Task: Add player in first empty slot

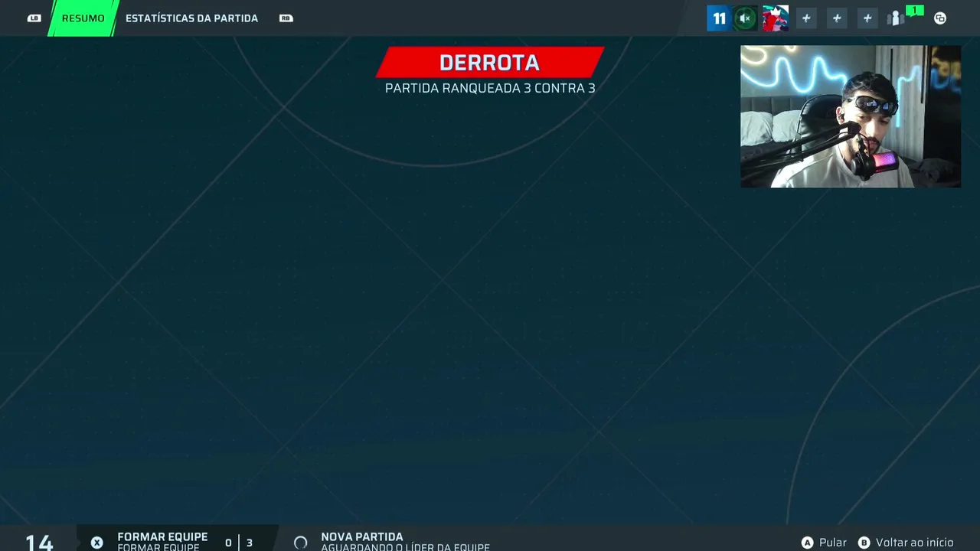Action: [806, 18]
